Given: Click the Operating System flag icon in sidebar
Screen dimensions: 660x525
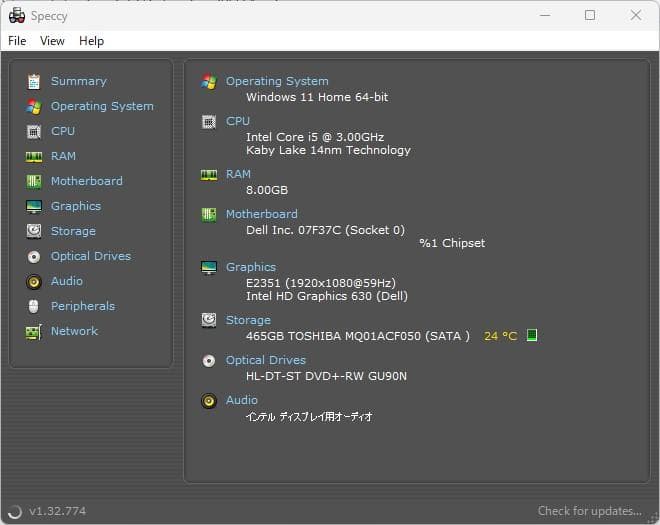Looking at the screenshot, I should (34, 107).
